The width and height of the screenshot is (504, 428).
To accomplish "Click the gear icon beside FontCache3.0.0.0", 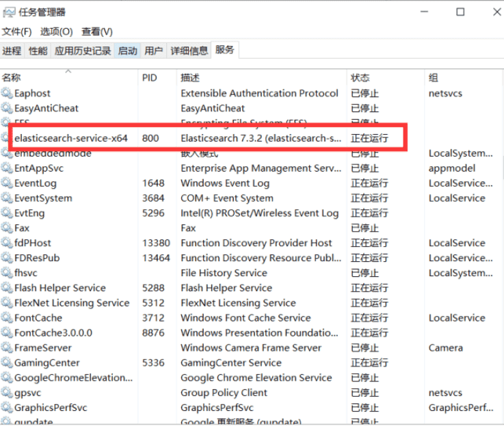I will pyautogui.click(x=6, y=332).
